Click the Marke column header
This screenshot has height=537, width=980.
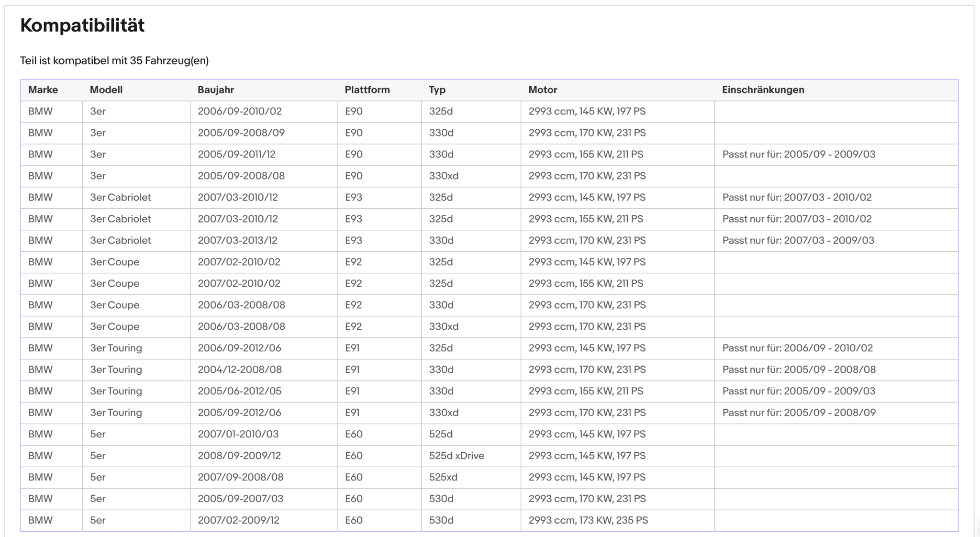43,90
